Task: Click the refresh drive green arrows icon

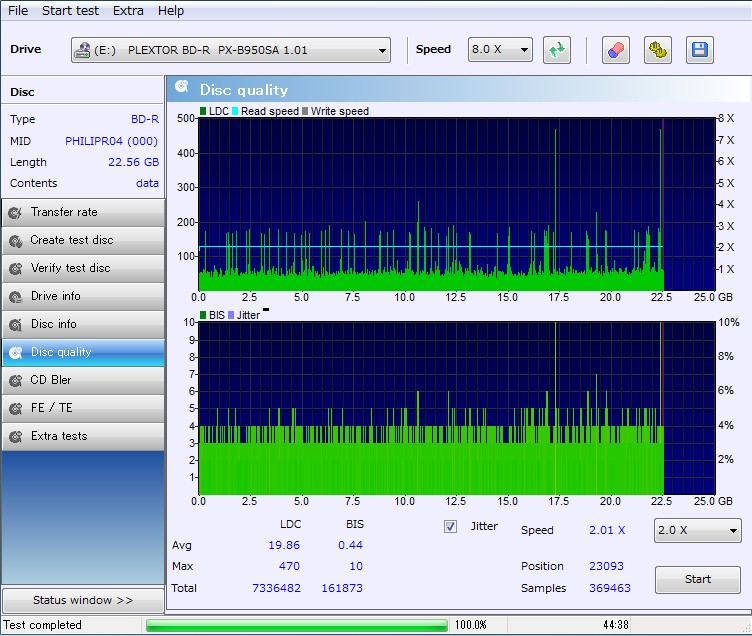Action: (x=557, y=50)
